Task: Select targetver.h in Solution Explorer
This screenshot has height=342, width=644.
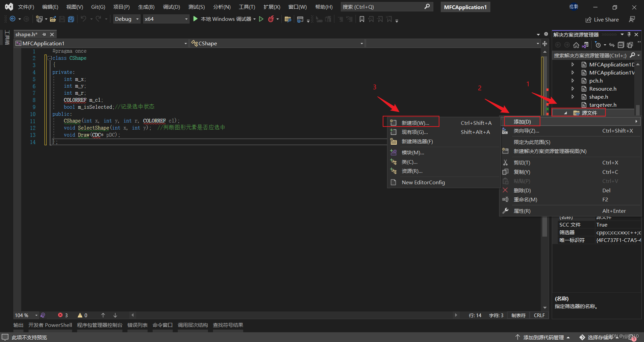Action: (602, 105)
